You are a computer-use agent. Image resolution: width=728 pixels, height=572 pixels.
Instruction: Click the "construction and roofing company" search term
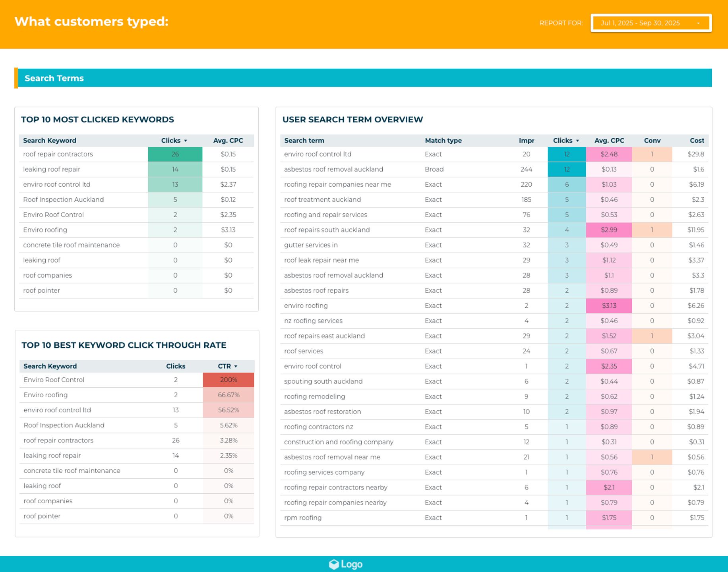coord(339,442)
